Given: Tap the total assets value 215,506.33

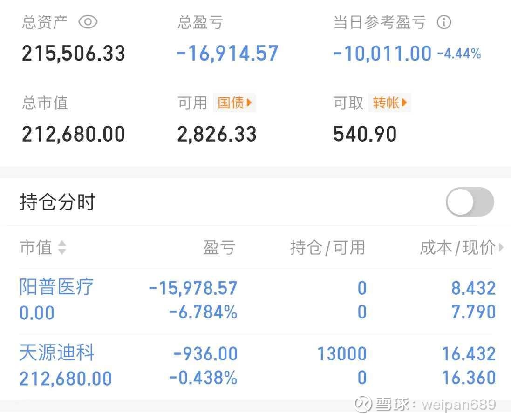Looking at the screenshot, I should point(73,54).
